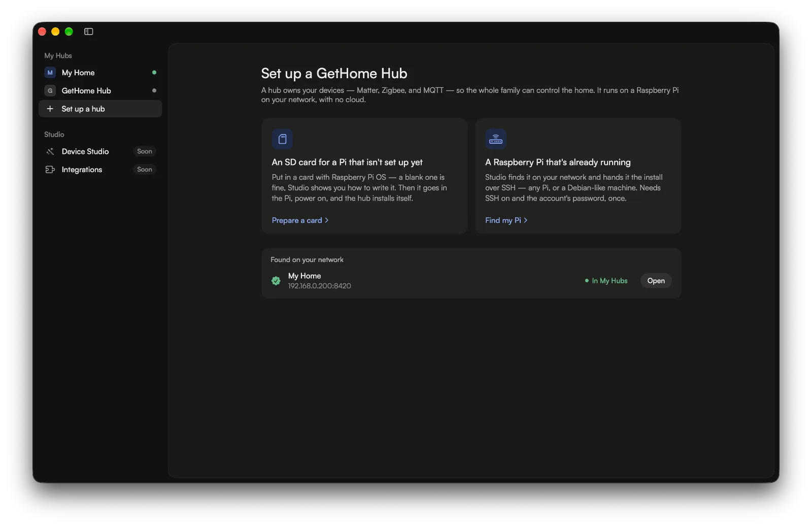Open Device Studio in the sidebar
This screenshot has width=812, height=526.
tap(100, 151)
